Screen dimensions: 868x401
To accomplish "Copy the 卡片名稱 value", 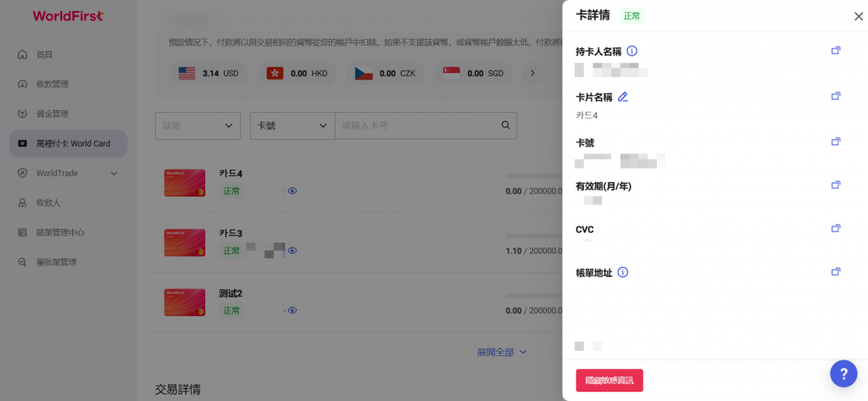I will point(836,96).
